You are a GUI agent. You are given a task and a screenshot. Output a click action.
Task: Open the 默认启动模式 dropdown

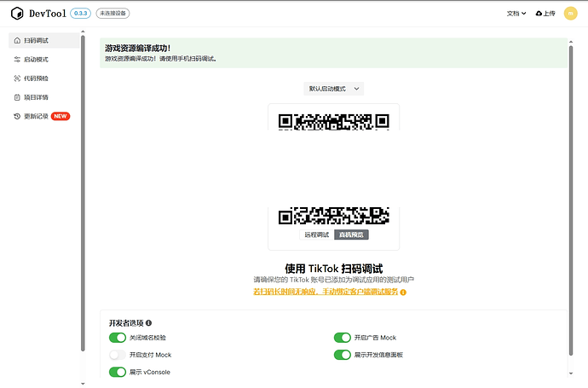coord(334,89)
